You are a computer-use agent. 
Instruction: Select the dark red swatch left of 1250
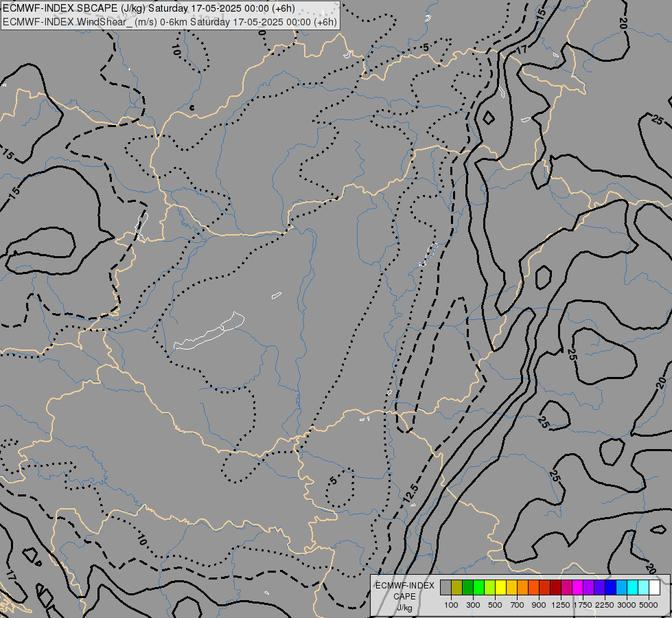pos(555,588)
